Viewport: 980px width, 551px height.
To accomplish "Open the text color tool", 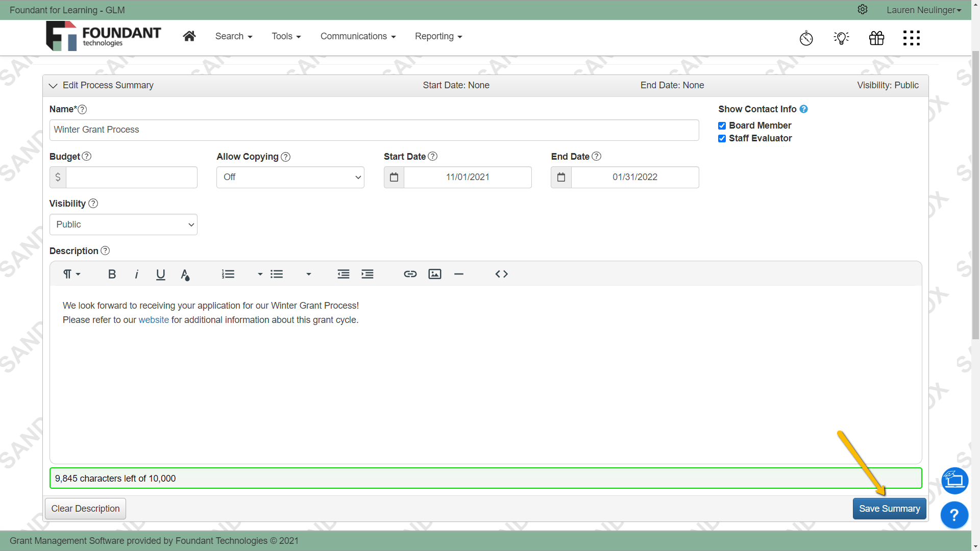I will [x=185, y=275].
